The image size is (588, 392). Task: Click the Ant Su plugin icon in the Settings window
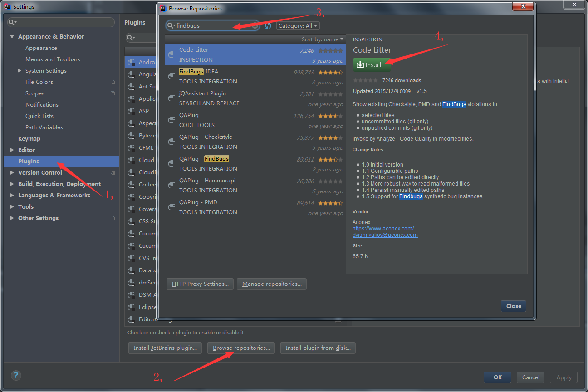(x=132, y=87)
